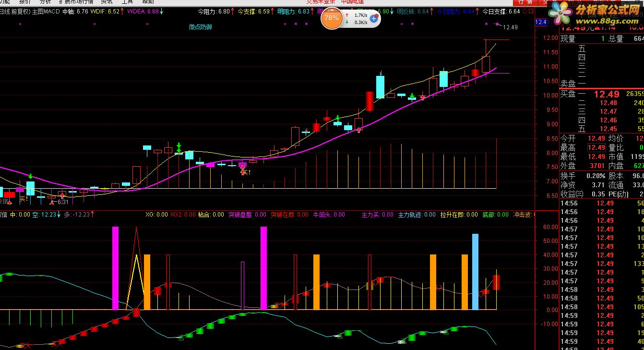This screenshot has height=350, width=644.
Task: Click the 明反转: 6.64 label
Action: click(413, 12)
